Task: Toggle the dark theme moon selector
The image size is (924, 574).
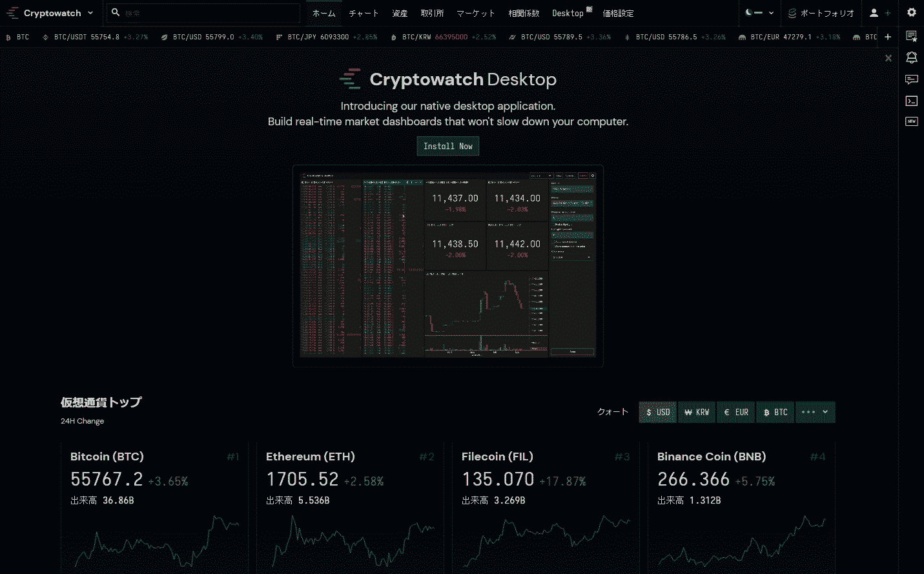Action: (759, 13)
